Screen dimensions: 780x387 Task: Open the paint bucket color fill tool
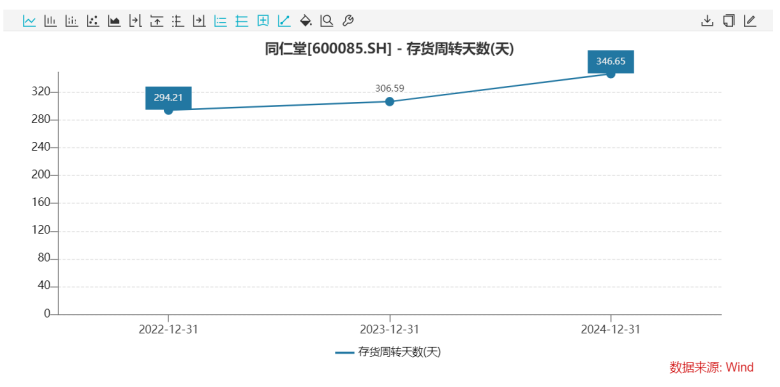pyautogui.click(x=305, y=21)
